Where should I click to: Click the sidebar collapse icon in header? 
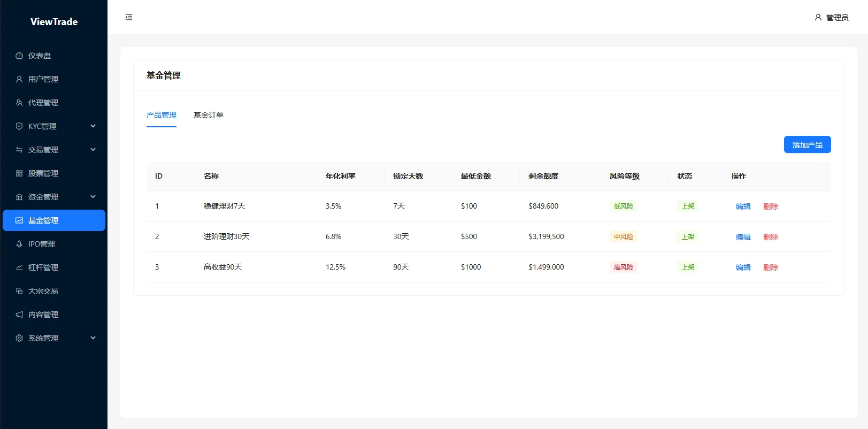tap(129, 17)
